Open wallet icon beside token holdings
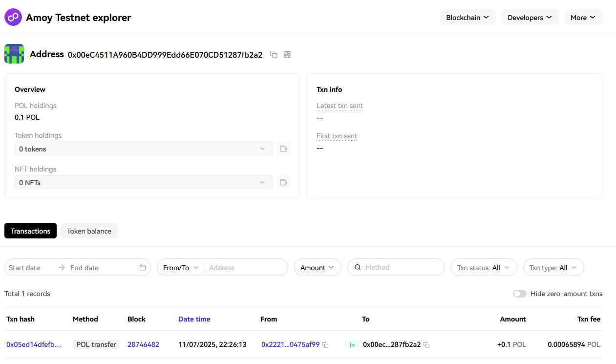 pyautogui.click(x=283, y=149)
